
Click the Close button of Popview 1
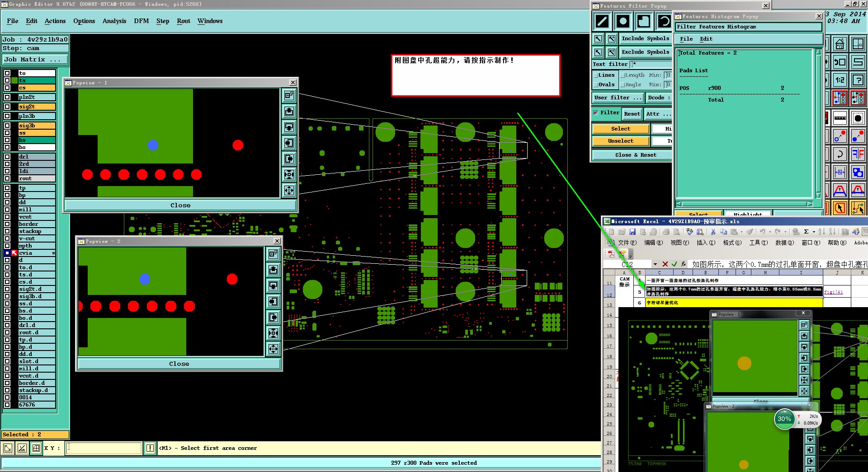[180, 206]
